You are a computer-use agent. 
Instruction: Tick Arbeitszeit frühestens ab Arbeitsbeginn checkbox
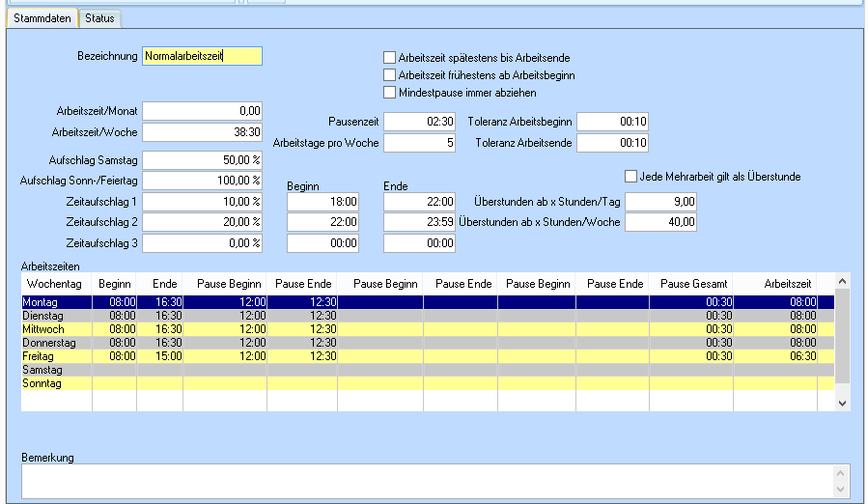tap(390, 74)
